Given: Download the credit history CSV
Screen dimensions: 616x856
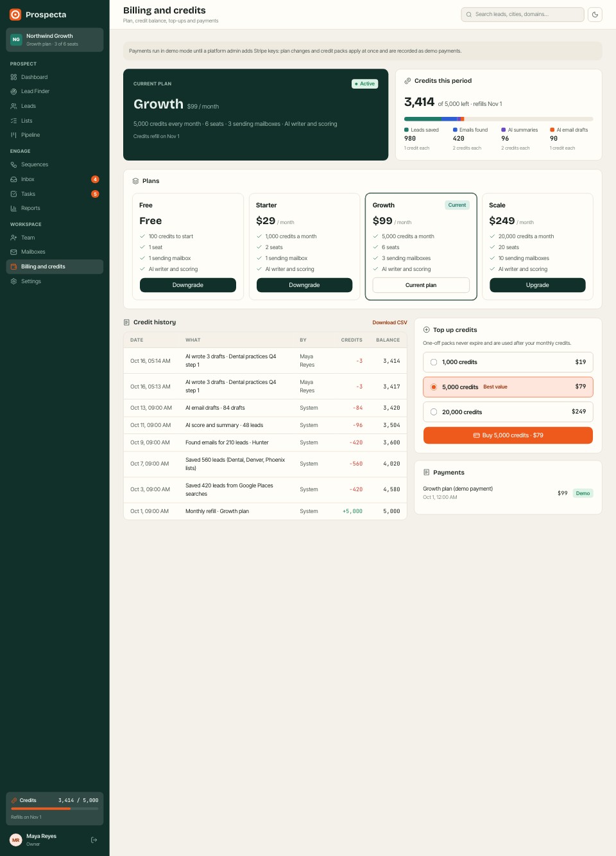Looking at the screenshot, I should point(389,322).
